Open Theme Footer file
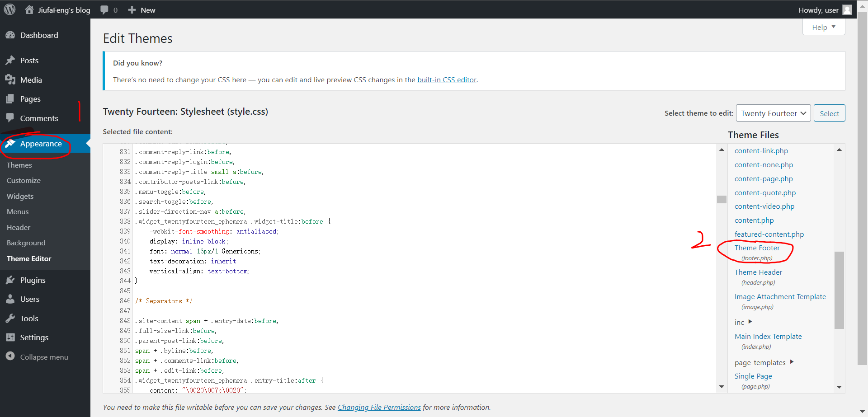This screenshot has height=417, width=868. click(757, 248)
